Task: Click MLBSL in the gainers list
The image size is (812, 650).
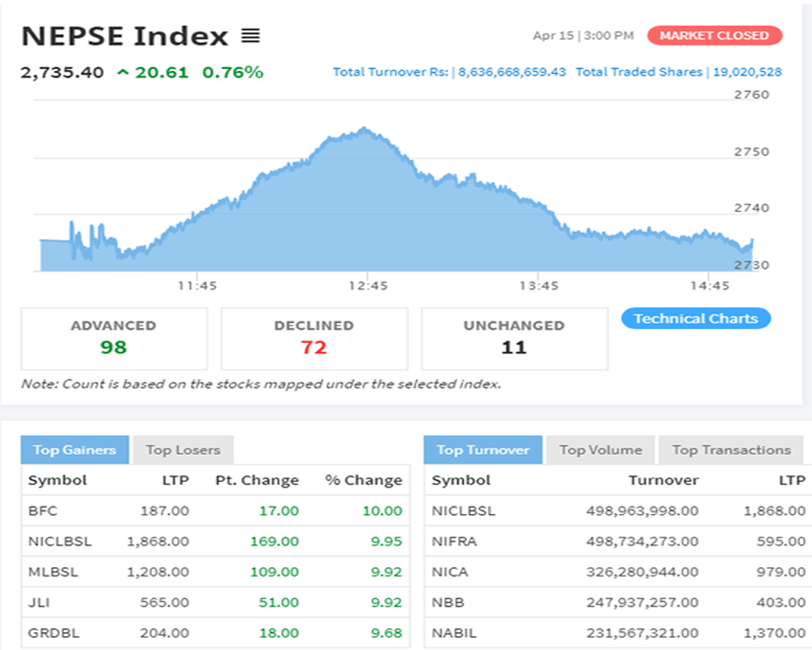Action: (x=53, y=571)
